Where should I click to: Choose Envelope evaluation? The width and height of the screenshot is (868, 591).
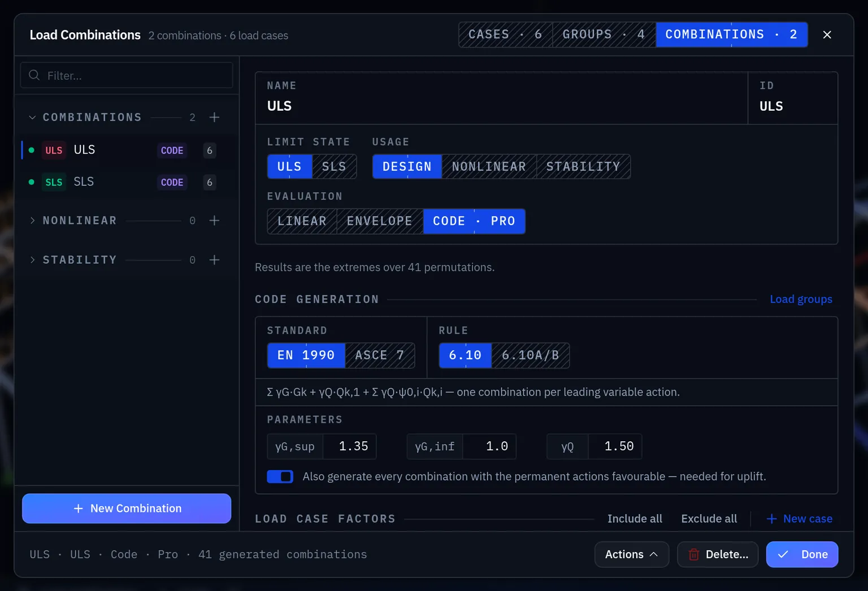coord(380,221)
